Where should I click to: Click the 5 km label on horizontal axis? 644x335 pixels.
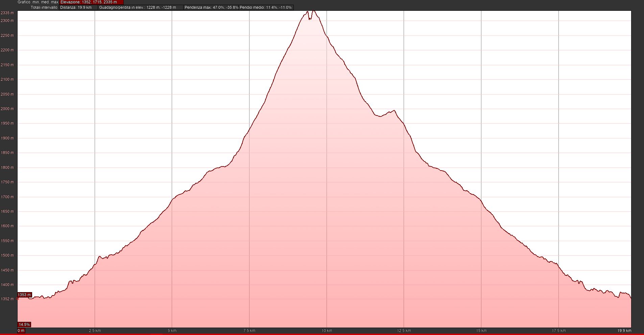(x=172, y=331)
